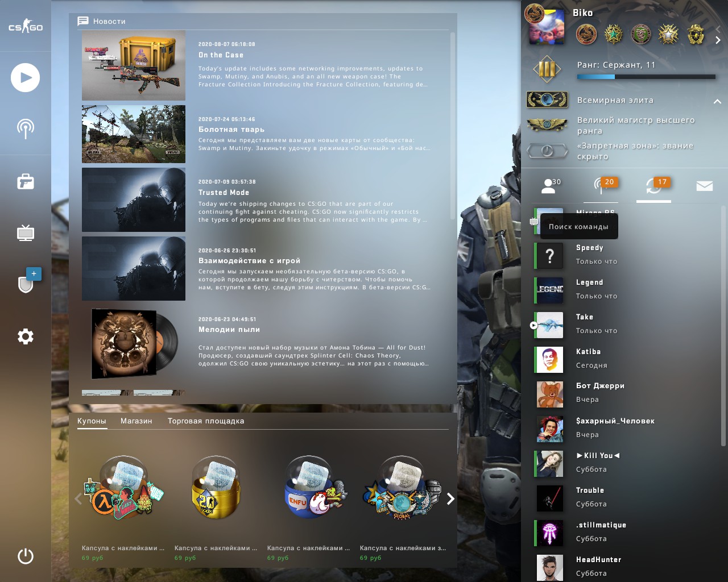
Task: Select the silver star medal badge
Action: point(668,35)
